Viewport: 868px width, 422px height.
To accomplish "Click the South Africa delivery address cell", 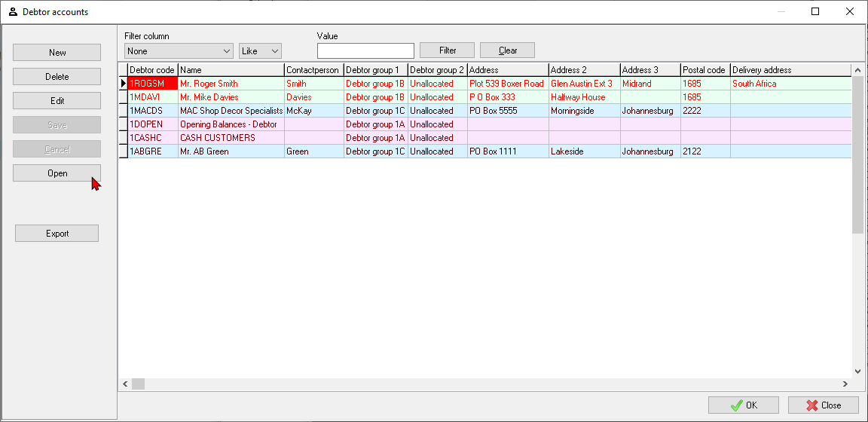I will coord(790,84).
